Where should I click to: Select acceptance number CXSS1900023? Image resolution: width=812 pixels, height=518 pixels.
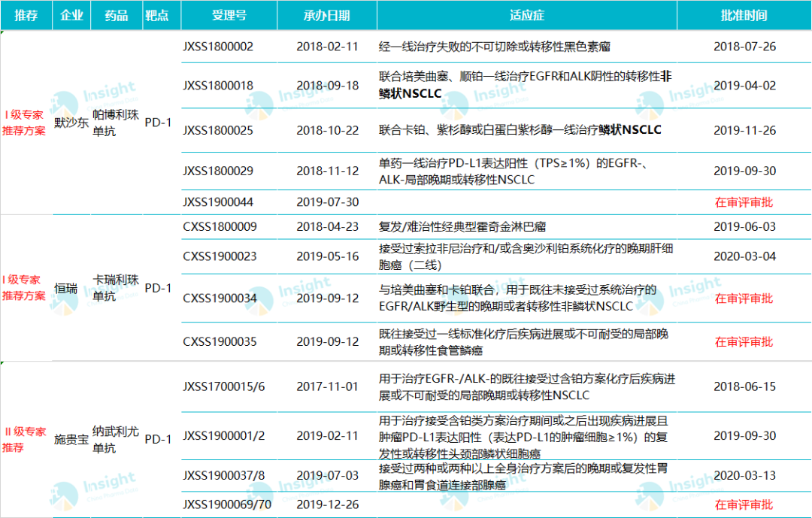(220, 256)
